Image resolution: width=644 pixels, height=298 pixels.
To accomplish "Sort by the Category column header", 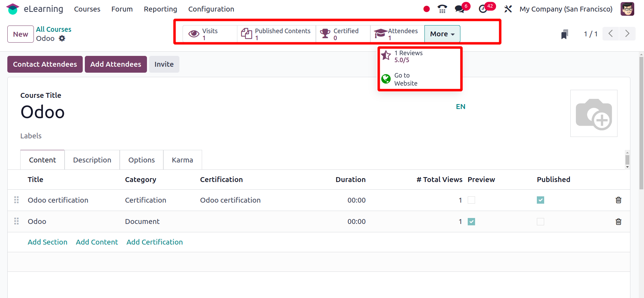I will 141,180.
